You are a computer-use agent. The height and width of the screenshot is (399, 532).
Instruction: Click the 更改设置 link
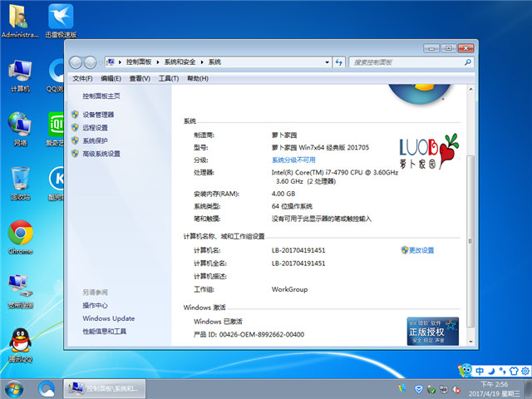pos(421,250)
